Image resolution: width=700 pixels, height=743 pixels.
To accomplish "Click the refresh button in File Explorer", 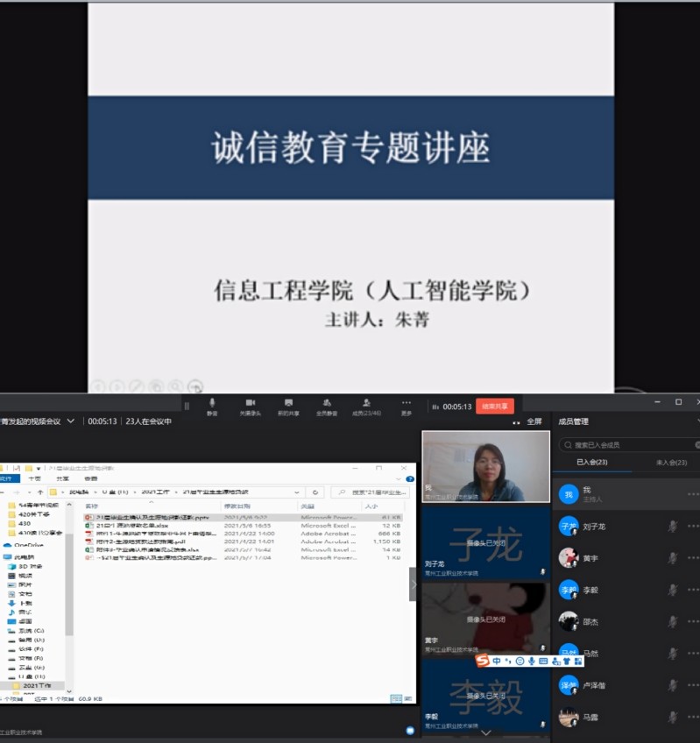I will point(316,492).
